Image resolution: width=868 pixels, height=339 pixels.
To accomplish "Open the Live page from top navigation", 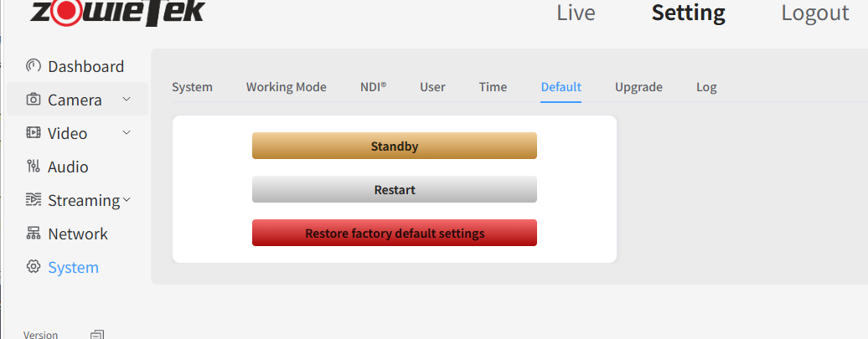I will pyautogui.click(x=576, y=13).
